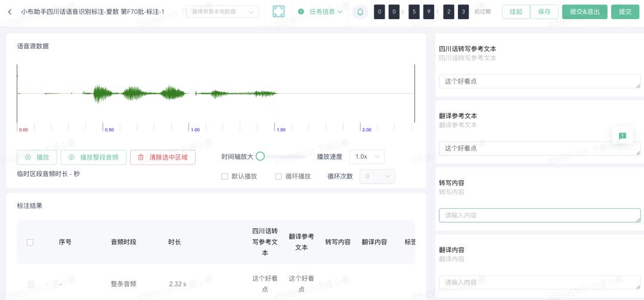Click the green feedback chat icon
Screen dimensions: 644x300
click(x=623, y=136)
